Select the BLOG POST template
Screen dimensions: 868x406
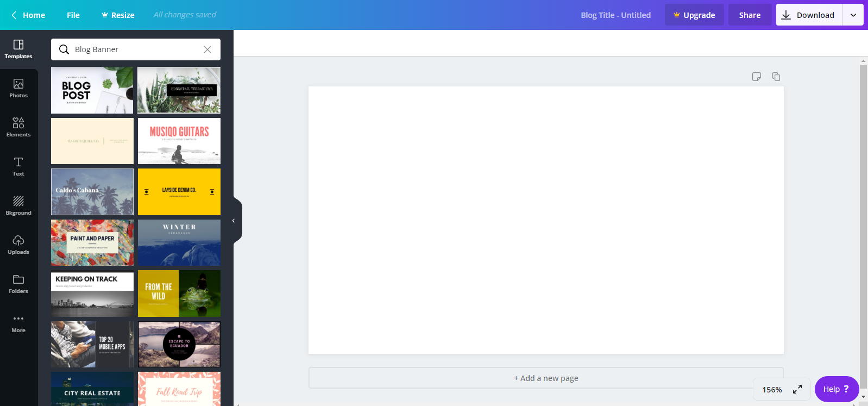coord(92,90)
